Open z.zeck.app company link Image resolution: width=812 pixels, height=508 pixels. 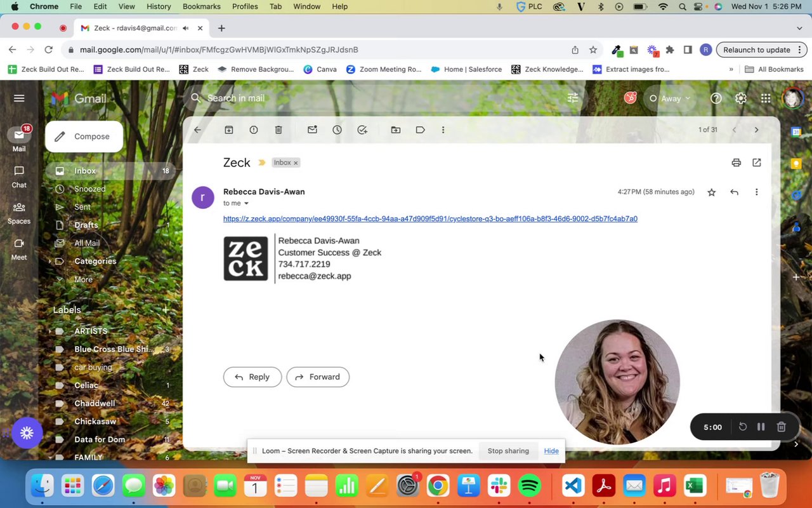[430, 218]
